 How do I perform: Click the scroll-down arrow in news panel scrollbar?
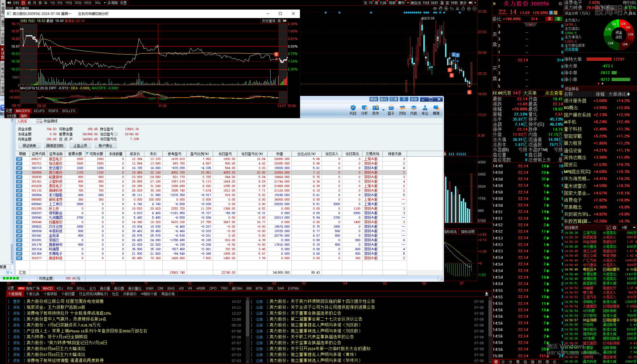(248, 361)
